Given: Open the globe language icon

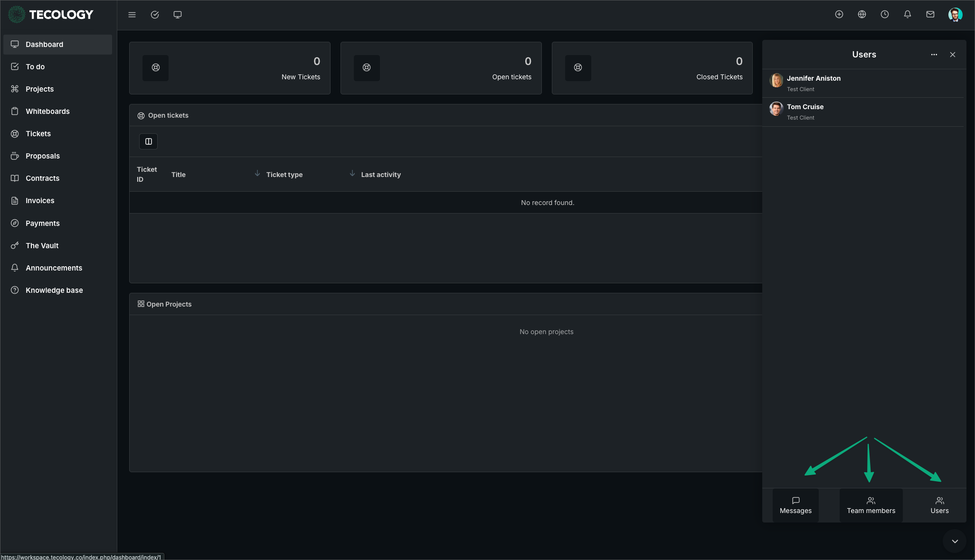Looking at the screenshot, I should (862, 15).
